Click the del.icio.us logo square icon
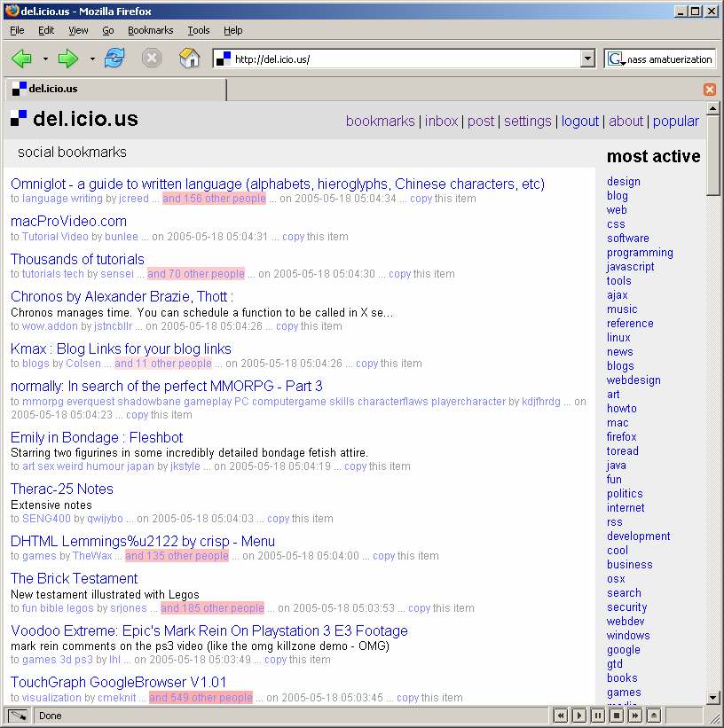Image resolution: width=724 pixels, height=728 pixels. [19, 118]
